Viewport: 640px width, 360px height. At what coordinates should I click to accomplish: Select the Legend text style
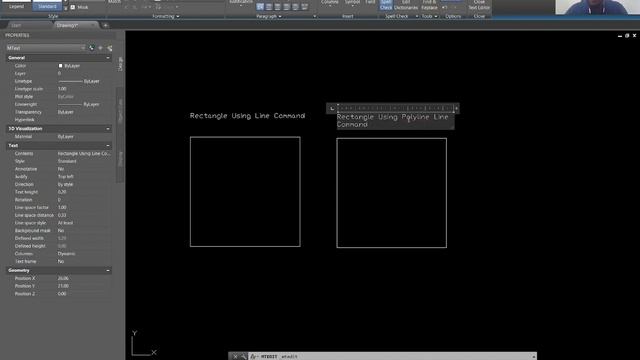(x=16, y=5)
